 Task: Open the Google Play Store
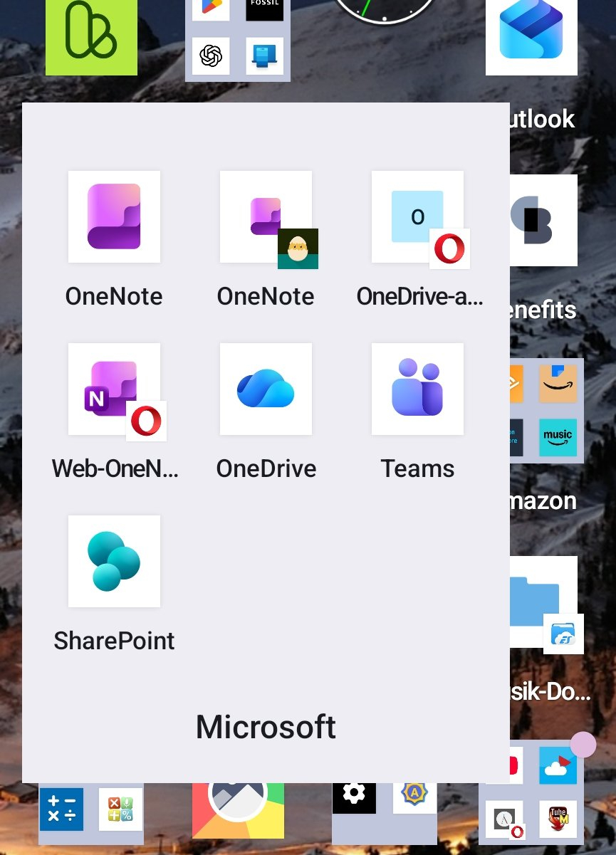[210, 7]
